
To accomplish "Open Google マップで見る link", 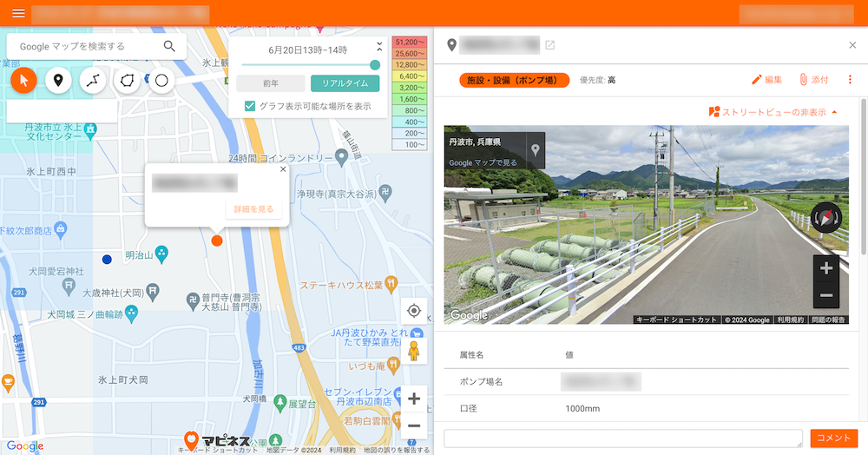I will coord(483,162).
